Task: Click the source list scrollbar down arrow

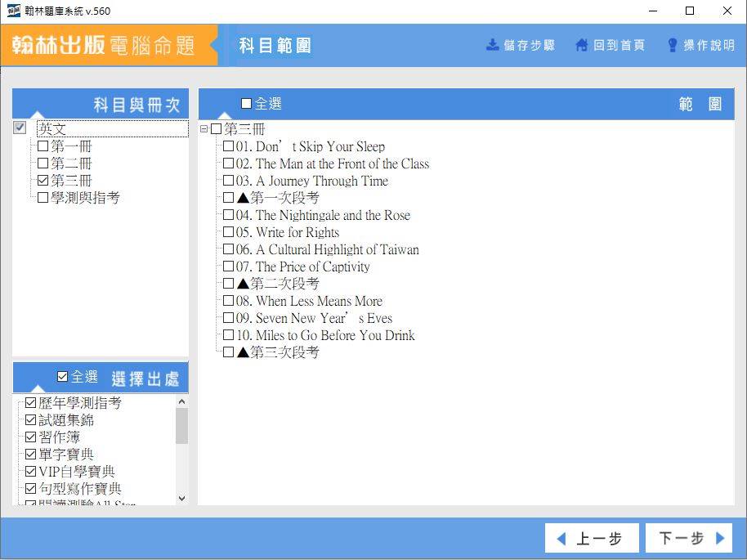Action: (x=181, y=499)
